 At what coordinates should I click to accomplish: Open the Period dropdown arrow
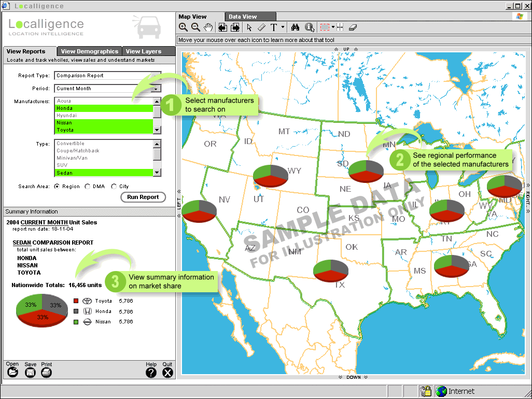pyautogui.click(x=156, y=89)
